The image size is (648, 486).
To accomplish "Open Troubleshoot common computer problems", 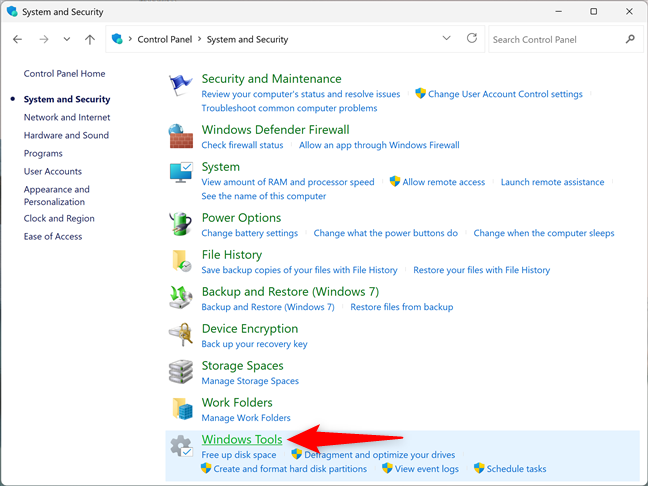I will click(x=289, y=108).
